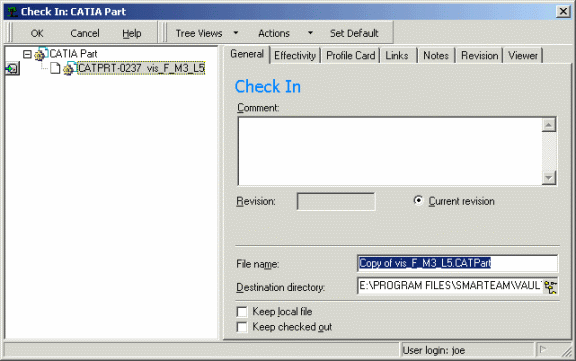Switch to the Effectivity tab

[x=295, y=55]
